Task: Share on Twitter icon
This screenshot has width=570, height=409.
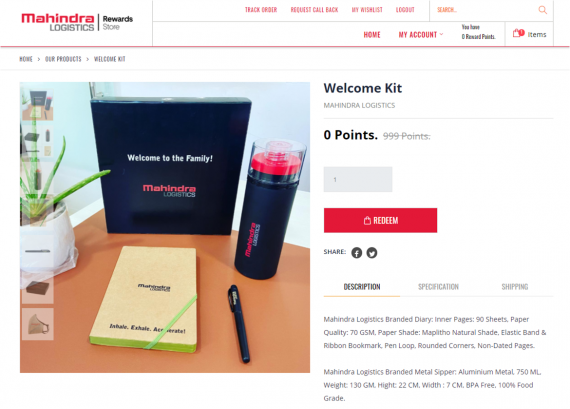Action: (x=372, y=253)
